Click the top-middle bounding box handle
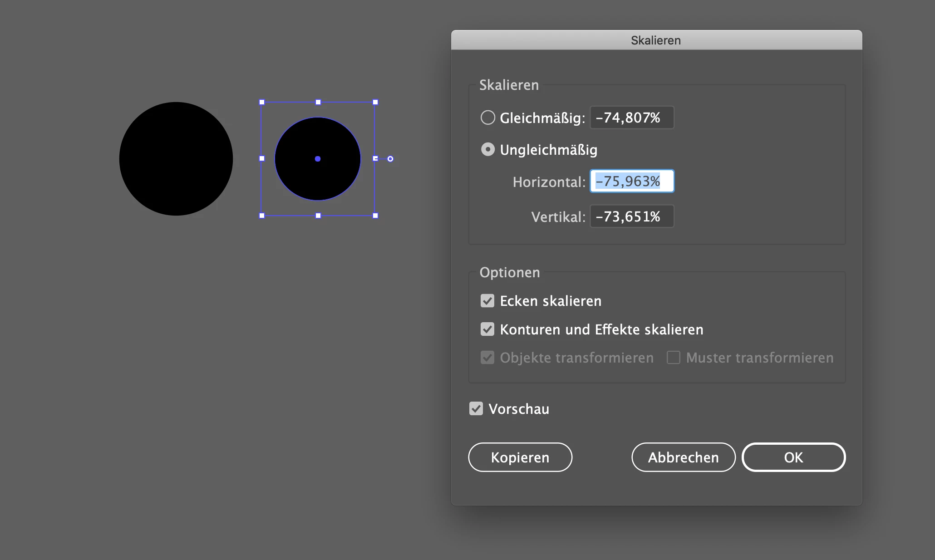Image resolution: width=935 pixels, height=560 pixels. (x=318, y=103)
